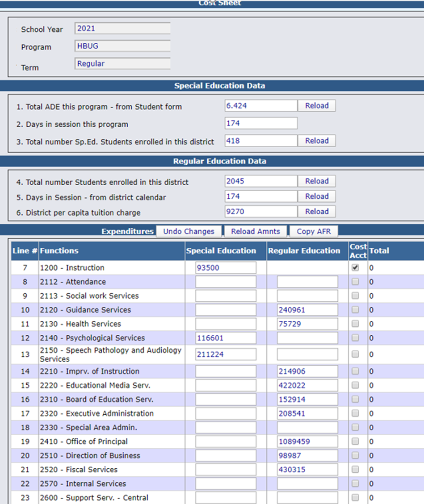Viewport: 424px width, 504px height.
Task: Click the Undo Changes button
Action: (189, 231)
